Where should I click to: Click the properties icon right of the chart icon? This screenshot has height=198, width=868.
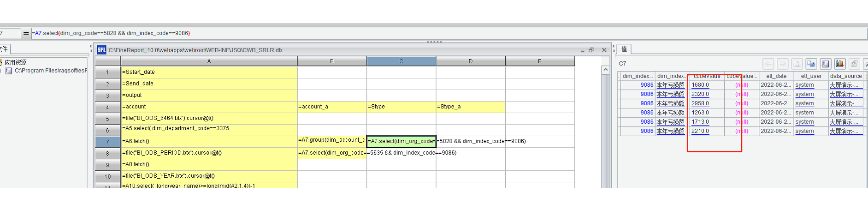pos(854,64)
